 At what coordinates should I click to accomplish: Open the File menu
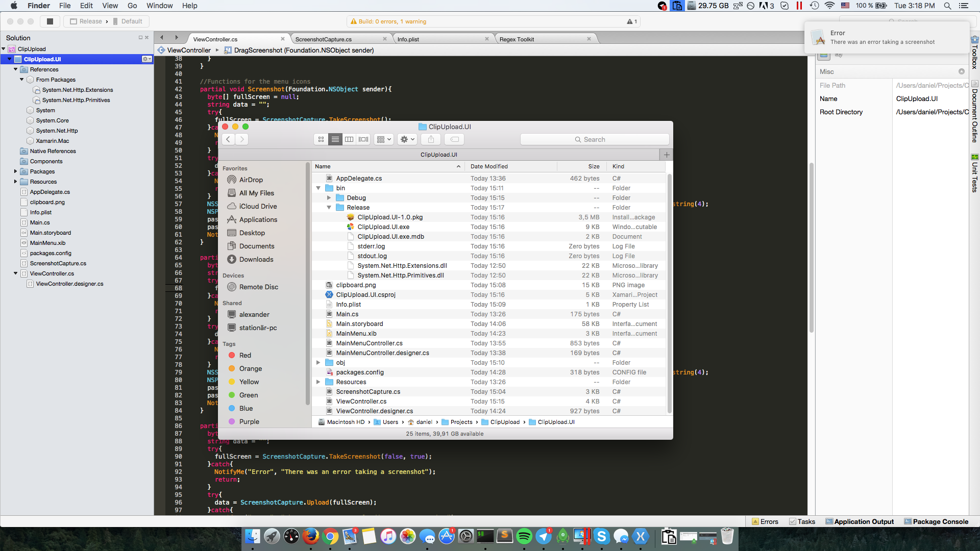click(65, 6)
